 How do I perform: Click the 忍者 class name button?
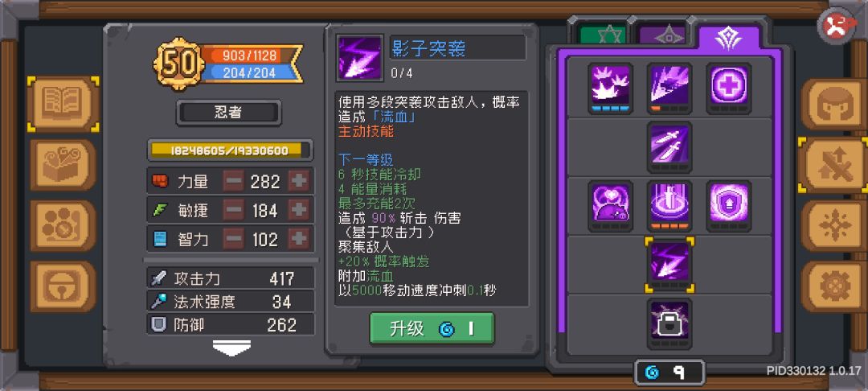pos(228,113)
